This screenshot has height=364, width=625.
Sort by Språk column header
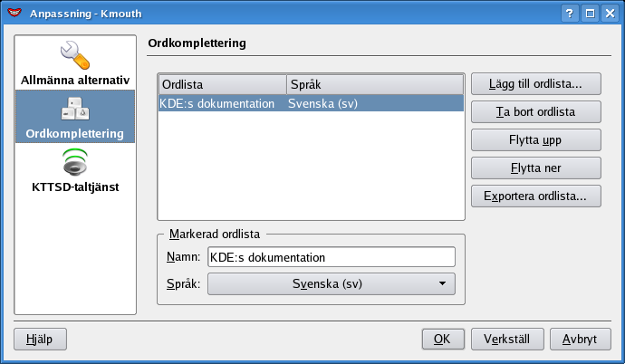(x=374, y=84)
